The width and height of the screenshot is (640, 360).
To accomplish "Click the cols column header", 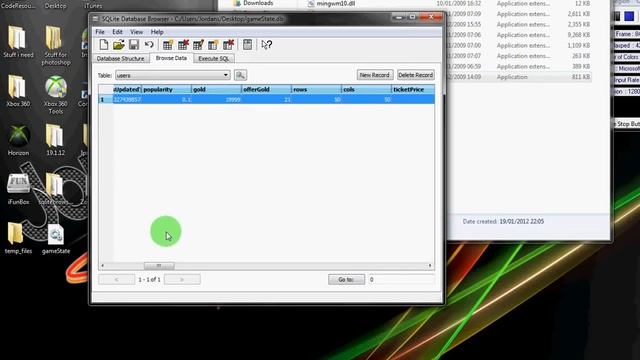I will click(366, 89).
